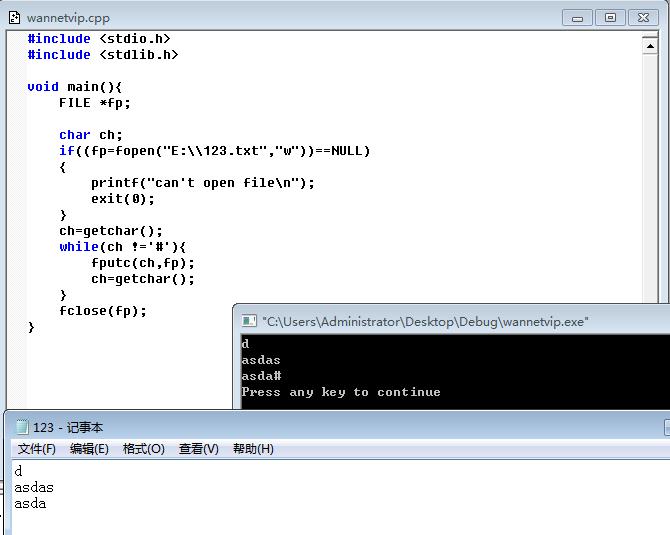Minimize the wannetvip.cpp editor window

pyautogui.click(x=577, y=18)
